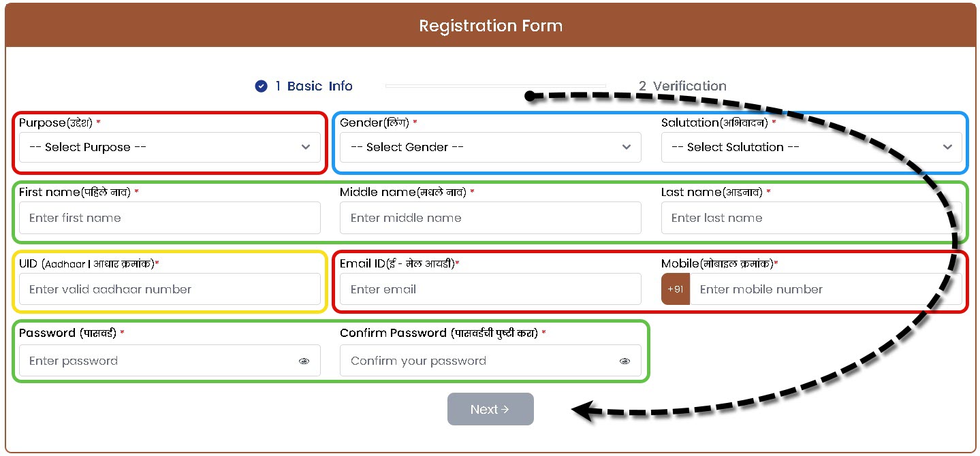The width and height of the screenshot is (980, 456).
Task: Switch to the Verification step
Action: [682, 86]
